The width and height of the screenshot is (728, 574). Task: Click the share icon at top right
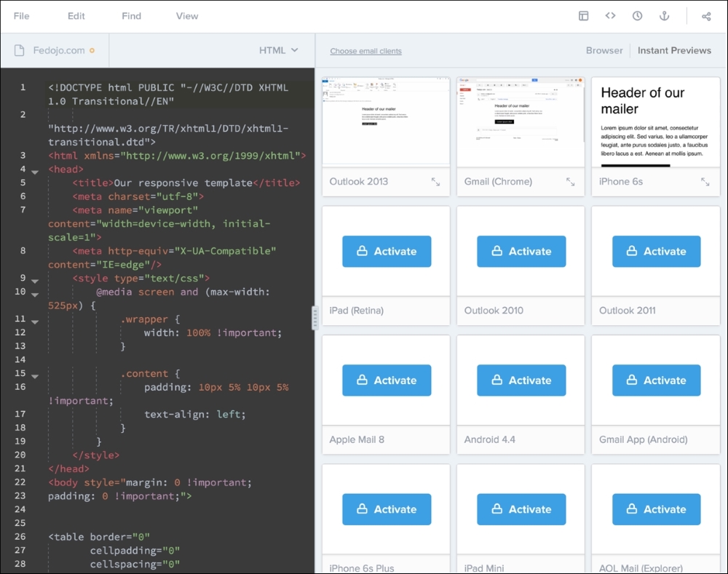click(706, 16)
